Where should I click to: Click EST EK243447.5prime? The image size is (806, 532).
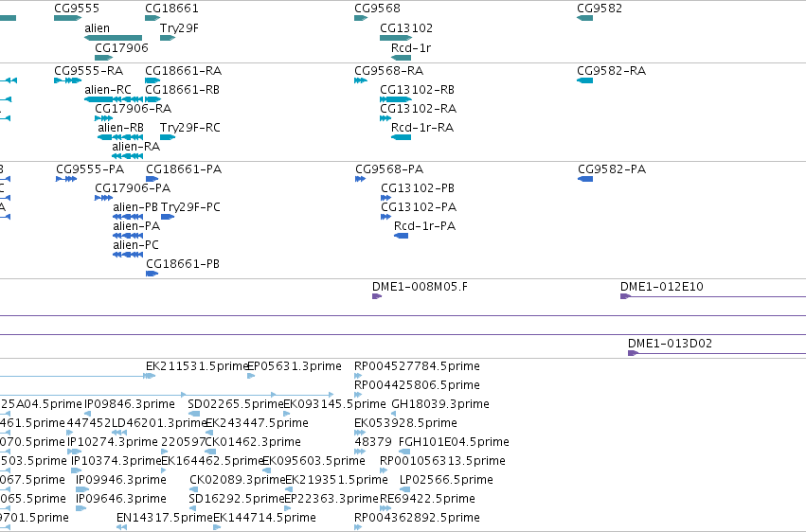pos(209,433)
